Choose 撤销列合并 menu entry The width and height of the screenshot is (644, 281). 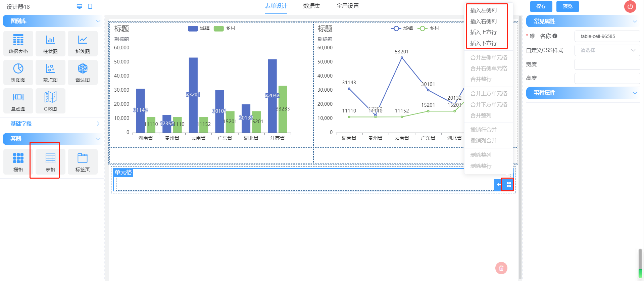(x=484, y=141)
